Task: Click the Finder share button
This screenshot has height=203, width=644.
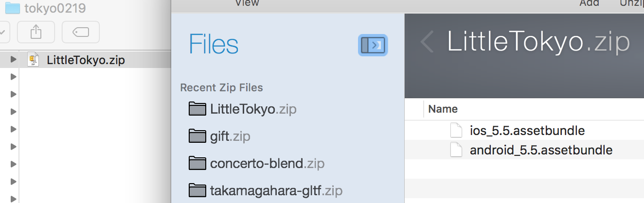Action: 36,32
